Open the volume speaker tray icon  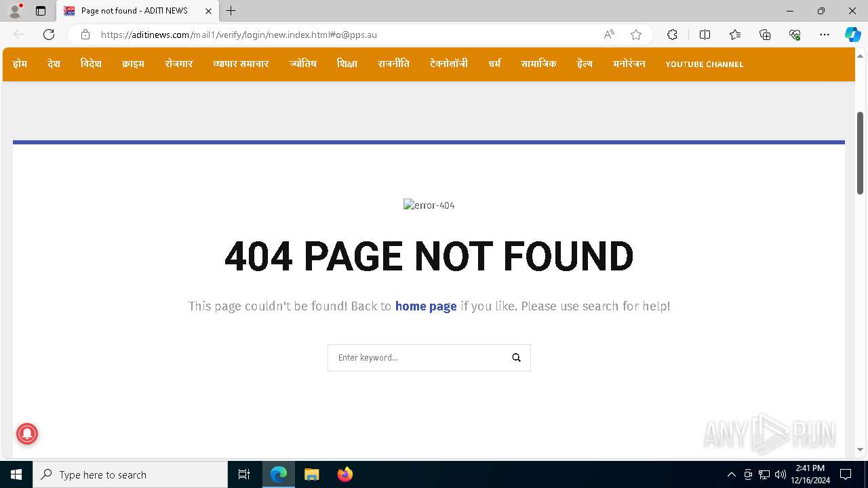pyautogui.click(x=780, y=474)
